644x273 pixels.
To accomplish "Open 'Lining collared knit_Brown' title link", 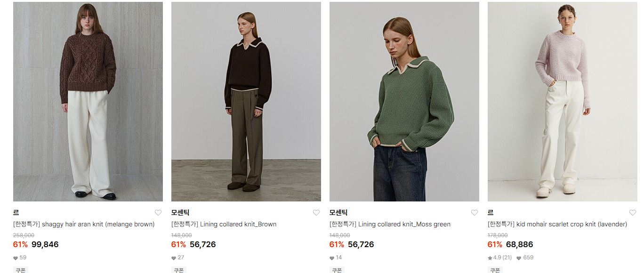I will 224,225.
